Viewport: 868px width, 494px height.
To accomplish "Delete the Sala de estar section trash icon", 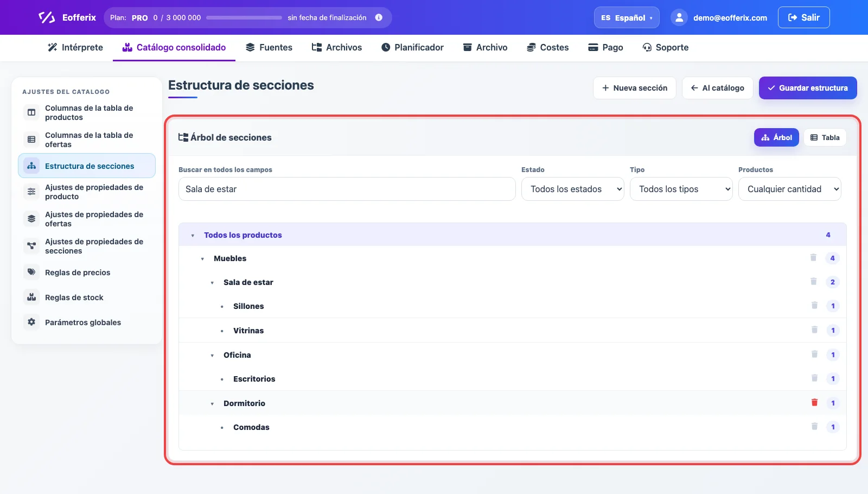I will click(813, 282).
